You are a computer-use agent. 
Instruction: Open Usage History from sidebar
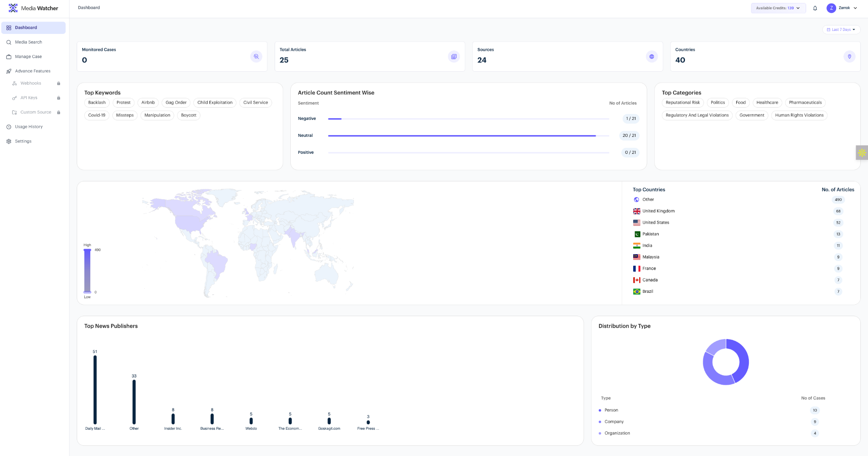[28, 127]
